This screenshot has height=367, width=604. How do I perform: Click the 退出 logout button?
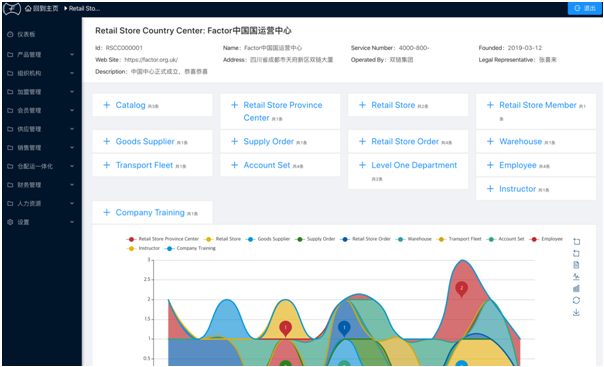click(584, 8)
